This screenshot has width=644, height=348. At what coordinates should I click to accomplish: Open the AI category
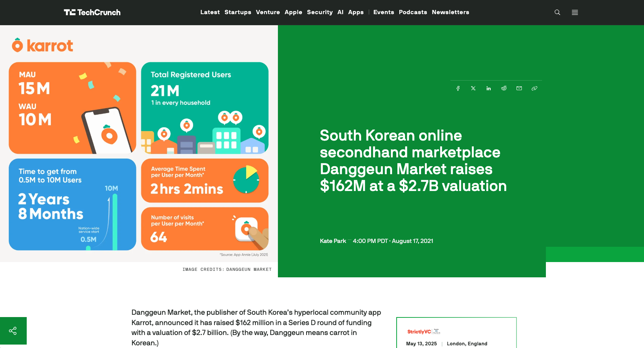[341, 12]
